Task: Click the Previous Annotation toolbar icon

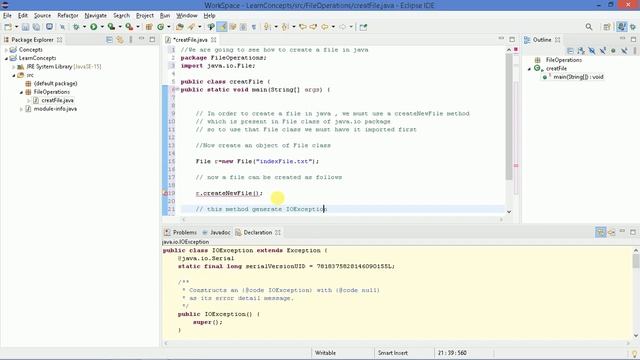Action: pos(285,27)
